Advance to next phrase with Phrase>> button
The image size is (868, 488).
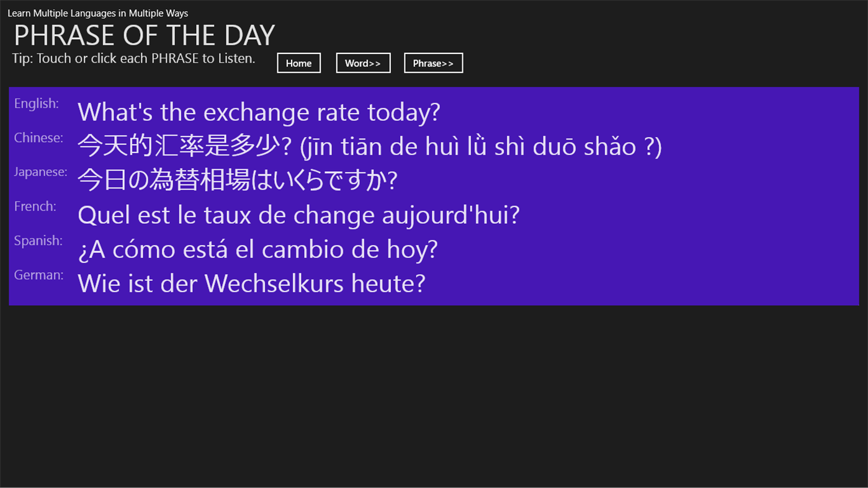click(x=433, y=63)
